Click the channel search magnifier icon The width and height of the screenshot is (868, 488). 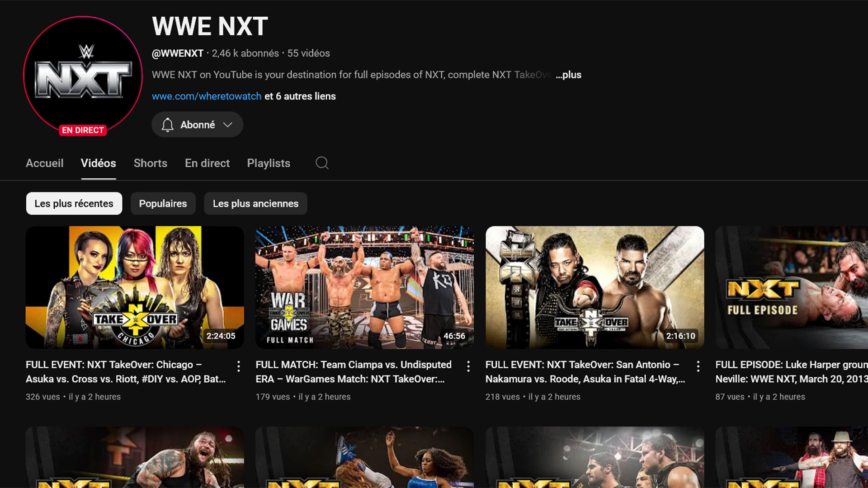[x=322, y=163]
